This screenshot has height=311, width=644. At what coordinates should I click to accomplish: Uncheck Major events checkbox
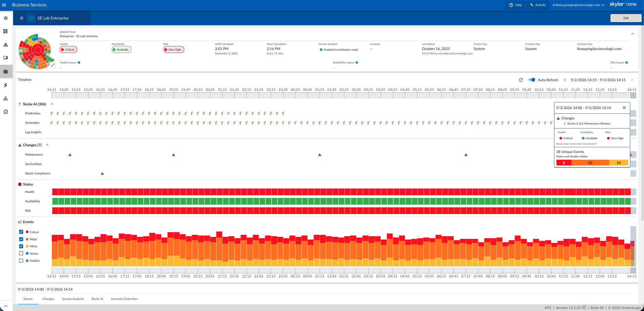[x=21, y=239]
